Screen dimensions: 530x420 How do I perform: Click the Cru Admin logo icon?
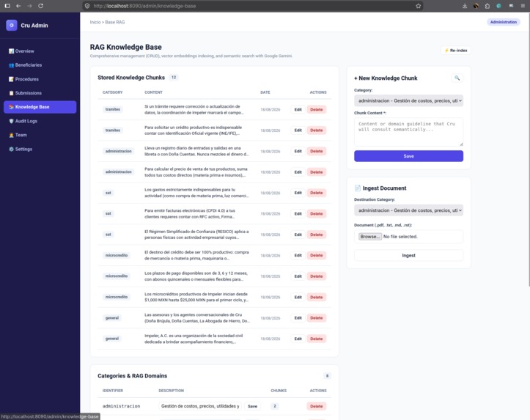(x=12, y=26)
